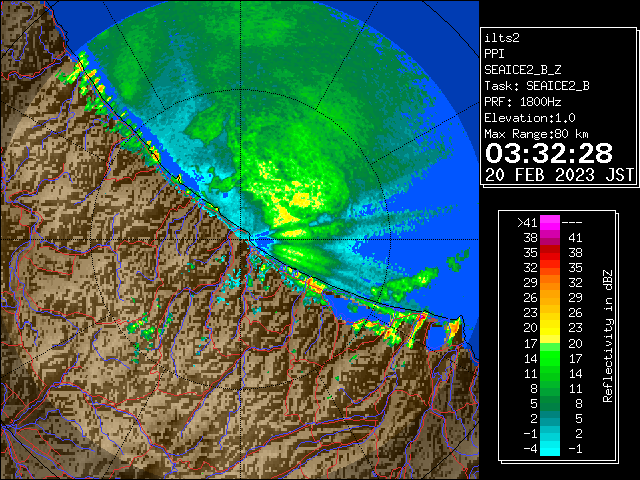The width and height of the screenshot is (640, 480).
Task: Click the 'PRF: 1800Hz' text
Action: [x=522, y=102]
